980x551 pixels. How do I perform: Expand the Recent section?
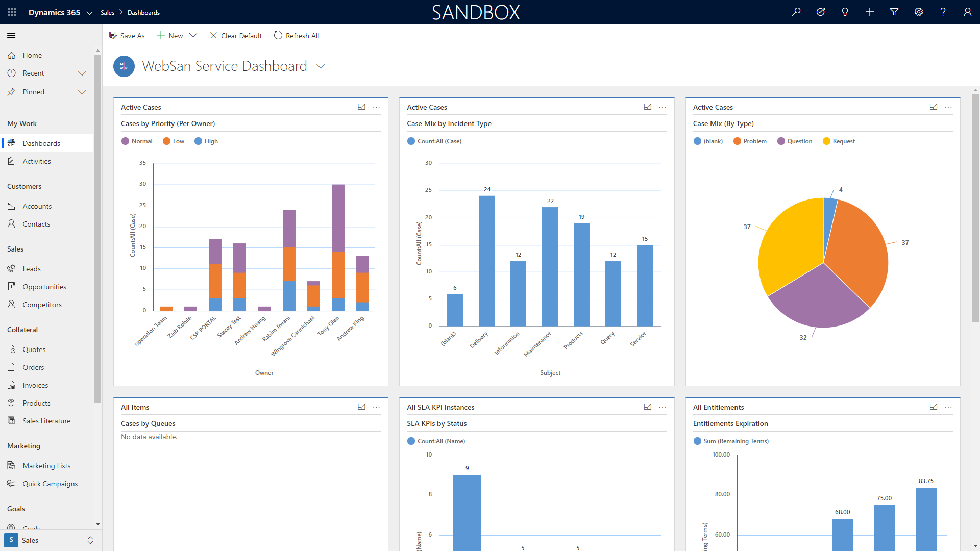[82, 73]
